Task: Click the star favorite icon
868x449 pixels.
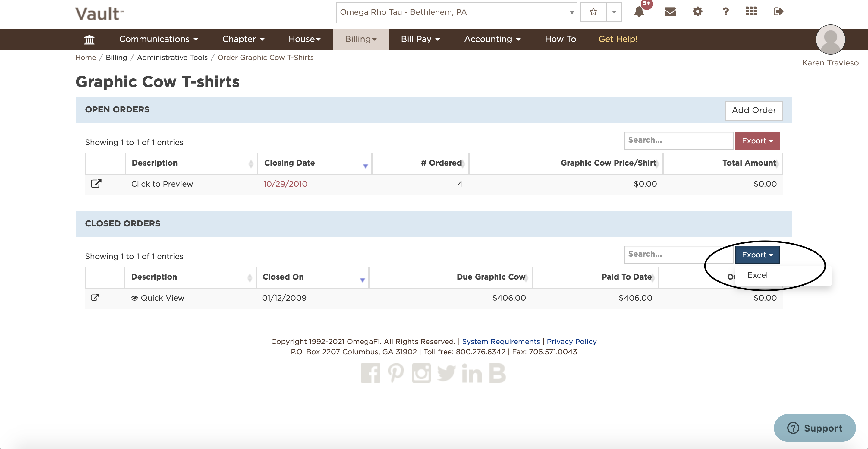Action: coord(593,12)
